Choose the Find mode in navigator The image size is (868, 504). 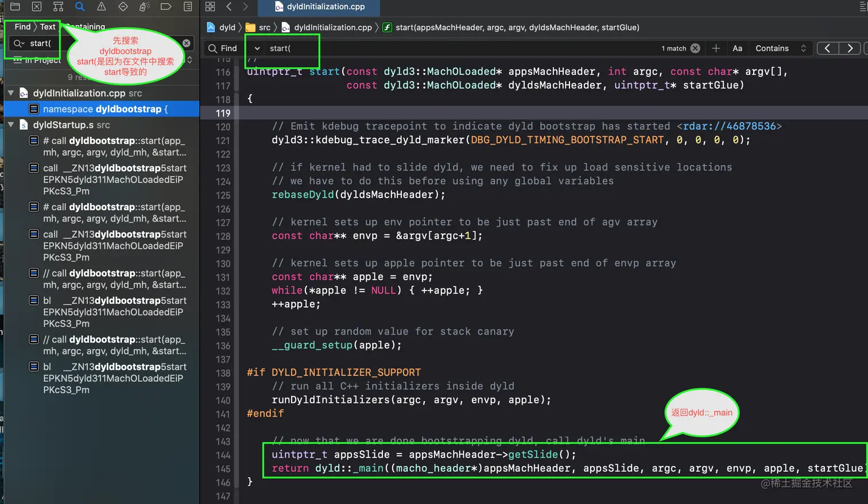click(x=22, y=26)
